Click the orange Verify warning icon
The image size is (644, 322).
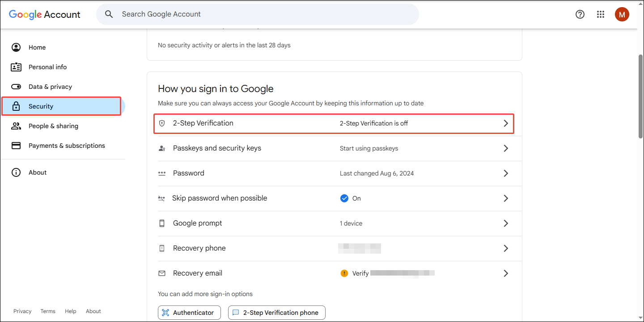tap(344, 273)
